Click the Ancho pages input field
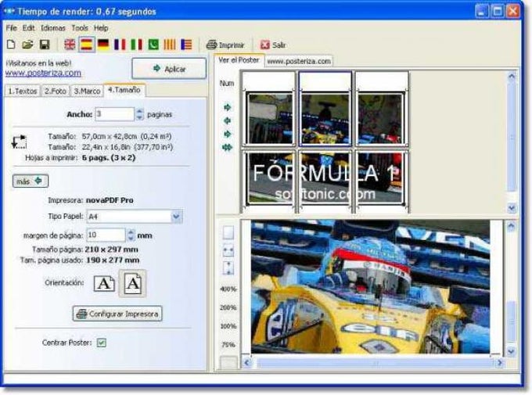This screenshot has height=395, width=532. click(x=115, y=114)
